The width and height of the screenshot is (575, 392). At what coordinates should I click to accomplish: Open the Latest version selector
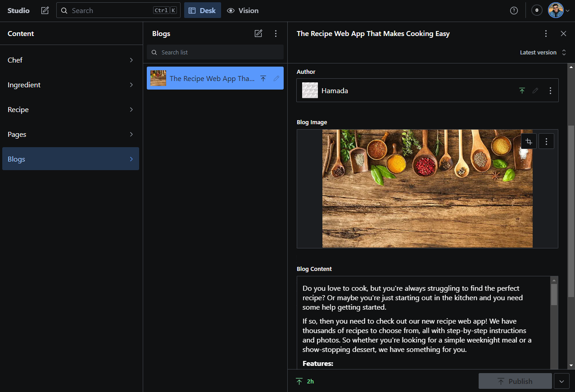point(543,52)
